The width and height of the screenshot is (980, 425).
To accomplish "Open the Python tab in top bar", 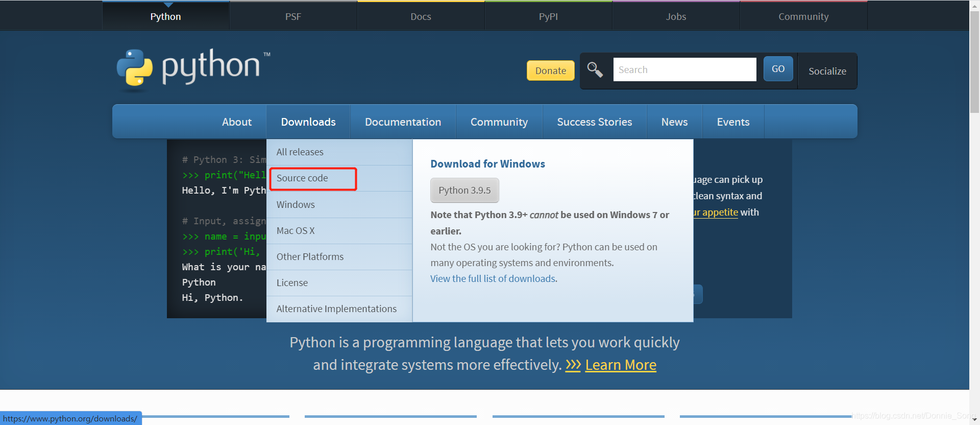I will [166, 16].
